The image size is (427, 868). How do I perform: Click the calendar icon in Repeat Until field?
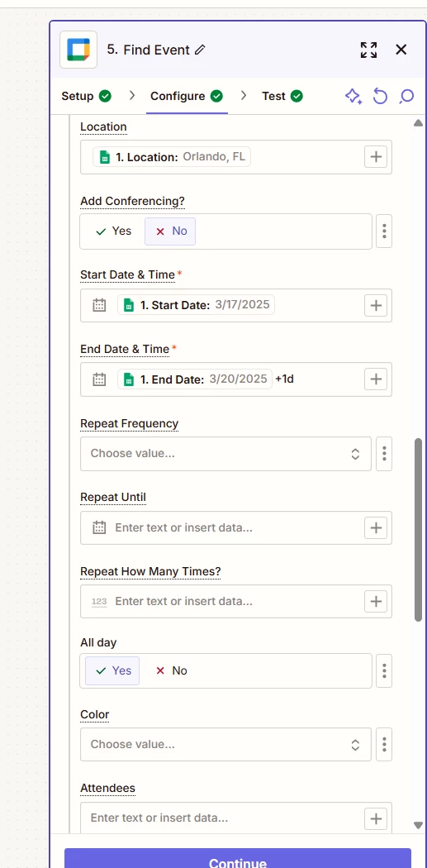click(99, 527)
